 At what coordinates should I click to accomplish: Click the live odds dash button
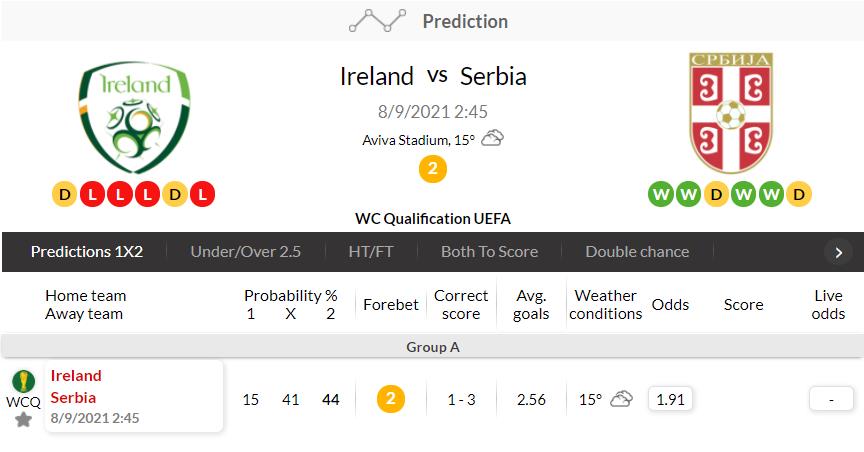(832, 399)
